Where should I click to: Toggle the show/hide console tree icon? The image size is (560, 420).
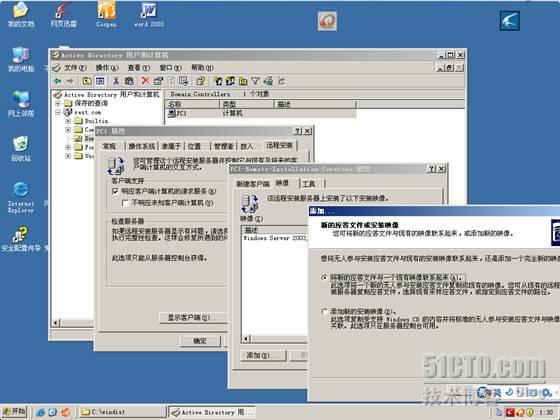click(x=100, y=81)
